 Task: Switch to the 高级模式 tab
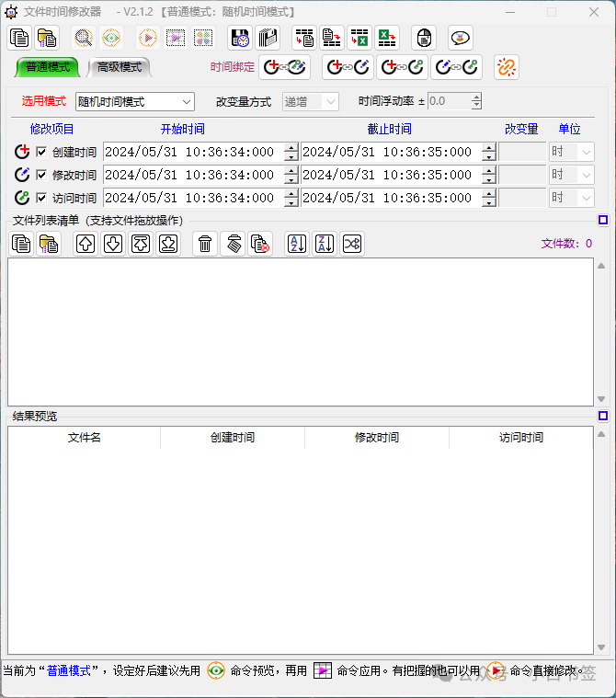coord(120,67)
